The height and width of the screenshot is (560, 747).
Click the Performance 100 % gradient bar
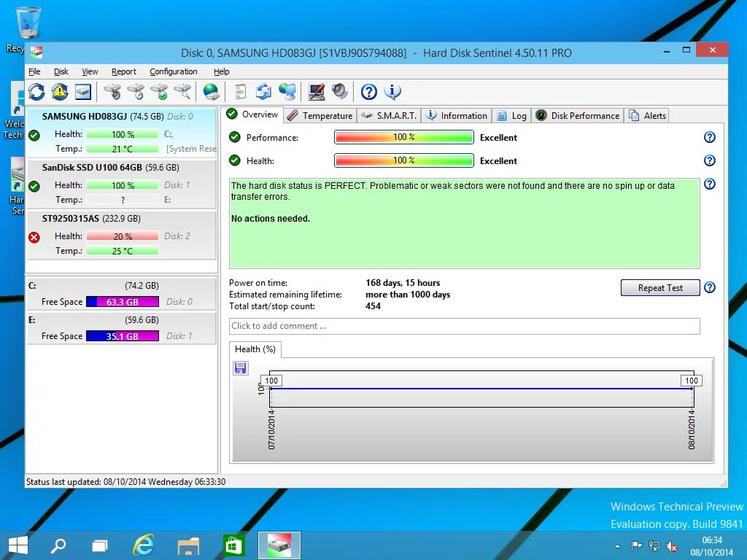click(x=404, y=137)
